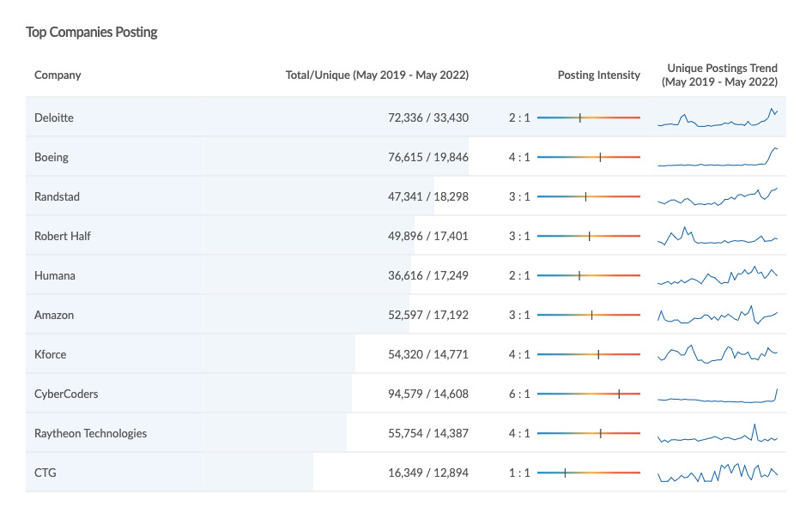Click the Raytheon Technologies posting intensity bar
Screen dimensions: 812x518
(x=589, y=434)
